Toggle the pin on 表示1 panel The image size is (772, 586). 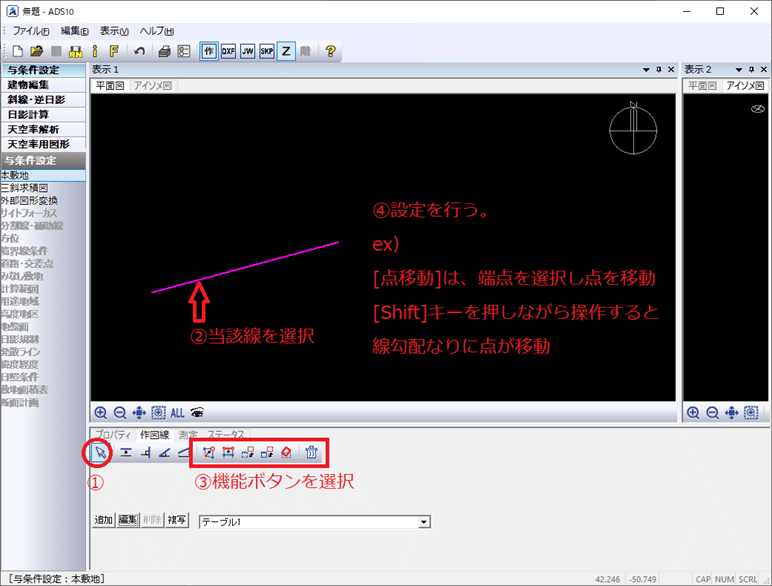point(659,70)
